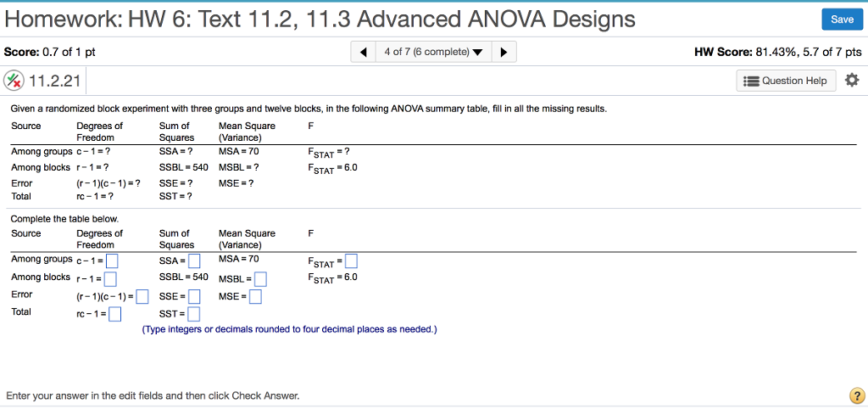Click the yellow help question mark
The width and height of the screenshot is (868, 409).
(856, 395)
